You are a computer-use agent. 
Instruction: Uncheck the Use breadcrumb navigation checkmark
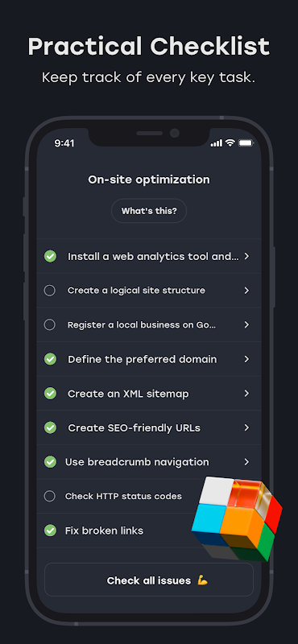tap(50, 462)
